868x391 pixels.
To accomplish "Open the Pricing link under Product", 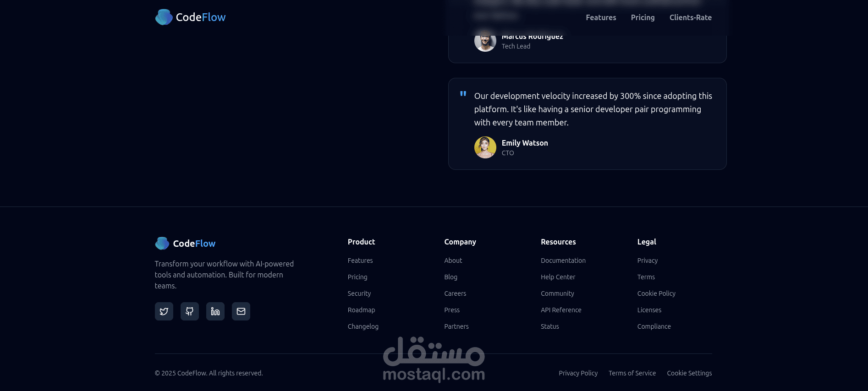I will coord(357,277).
